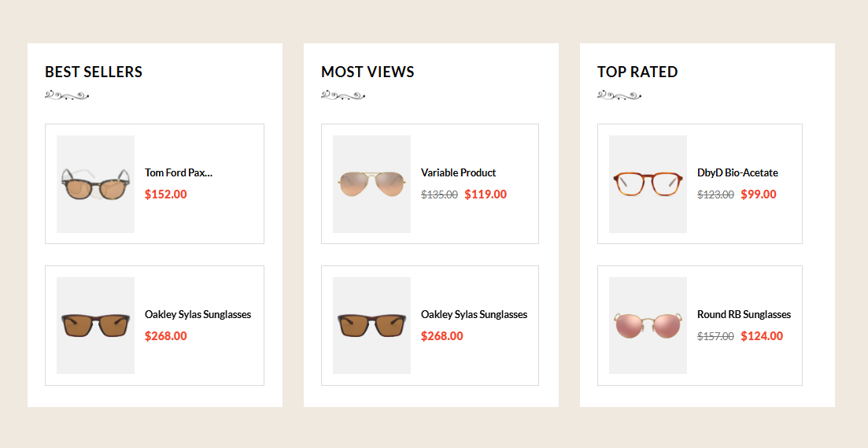Click Oakley Sylas image under Best Sellers
This screenshot has width=868, height=448.
point(95,325)
